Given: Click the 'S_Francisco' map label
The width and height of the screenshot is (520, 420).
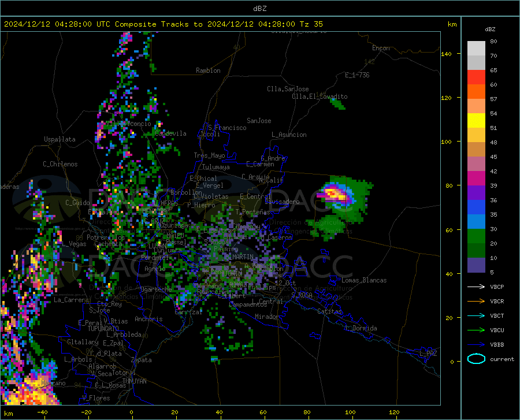Looking at the screenshot, I should point(227,128).
